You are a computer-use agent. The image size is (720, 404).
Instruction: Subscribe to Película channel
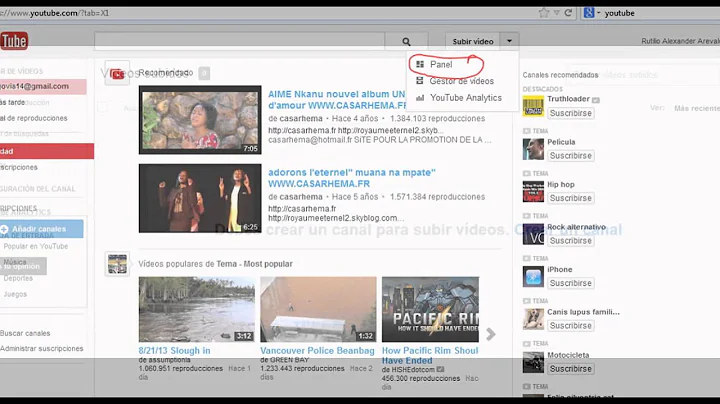(x=571, y=156)
